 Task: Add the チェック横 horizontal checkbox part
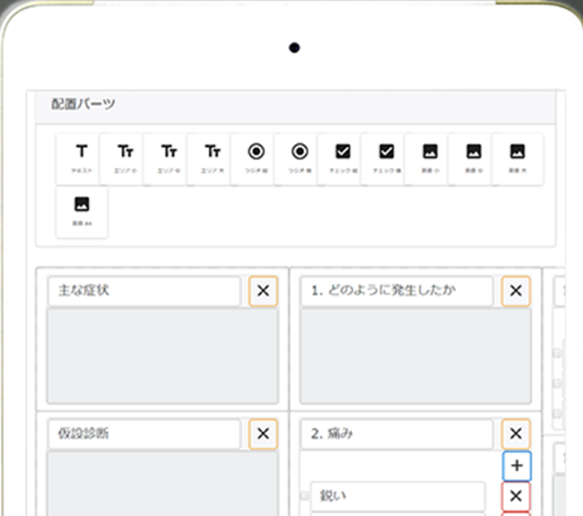tap(387, 159)
